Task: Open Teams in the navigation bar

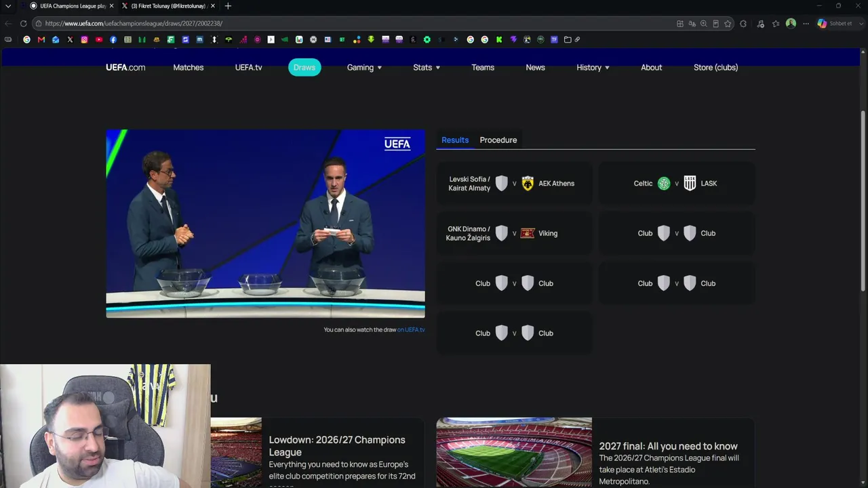Action: [483, 68]
